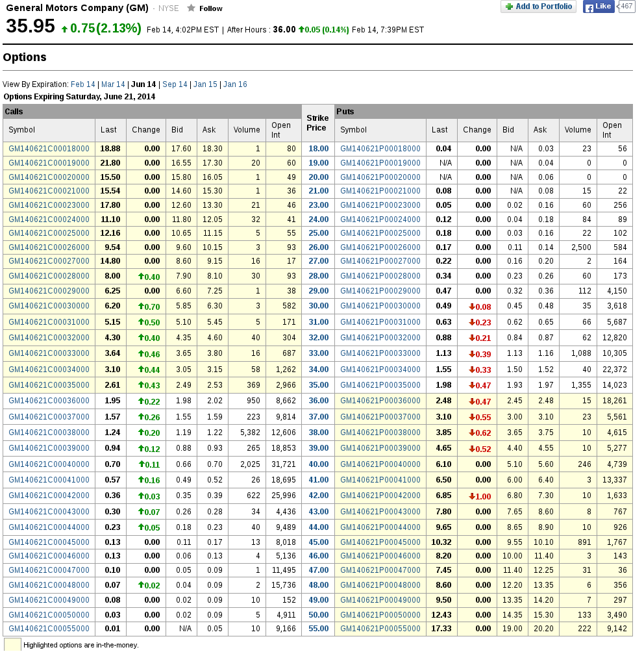Click the 31,721 call open interest cell
This screenshot has height=654, width=644.
284,464
